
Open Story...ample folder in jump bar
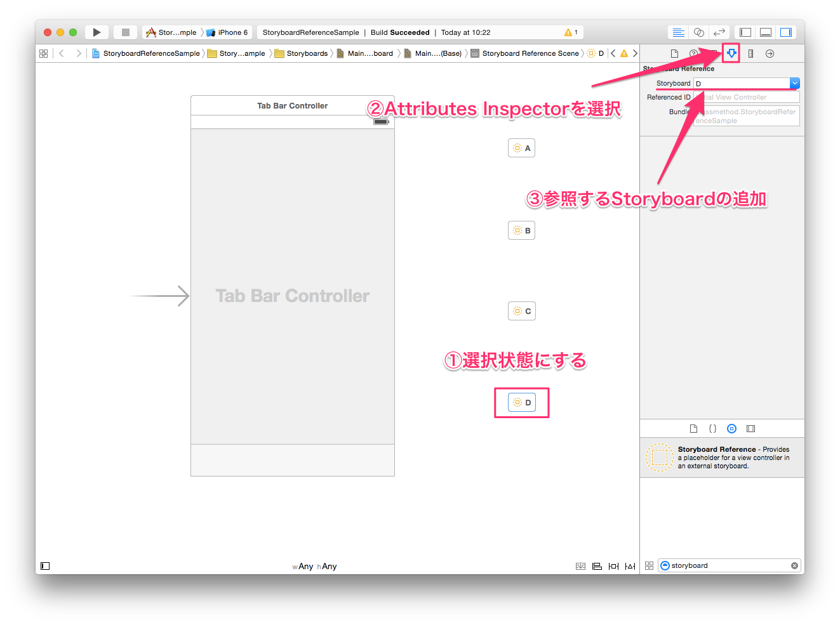236,53
